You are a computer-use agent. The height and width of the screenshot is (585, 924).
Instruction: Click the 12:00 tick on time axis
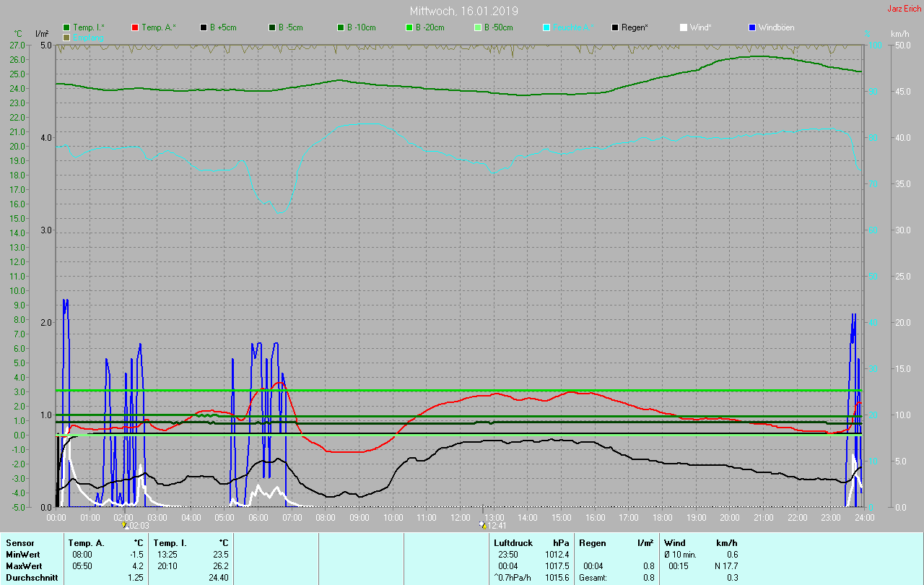click(460, 517)
